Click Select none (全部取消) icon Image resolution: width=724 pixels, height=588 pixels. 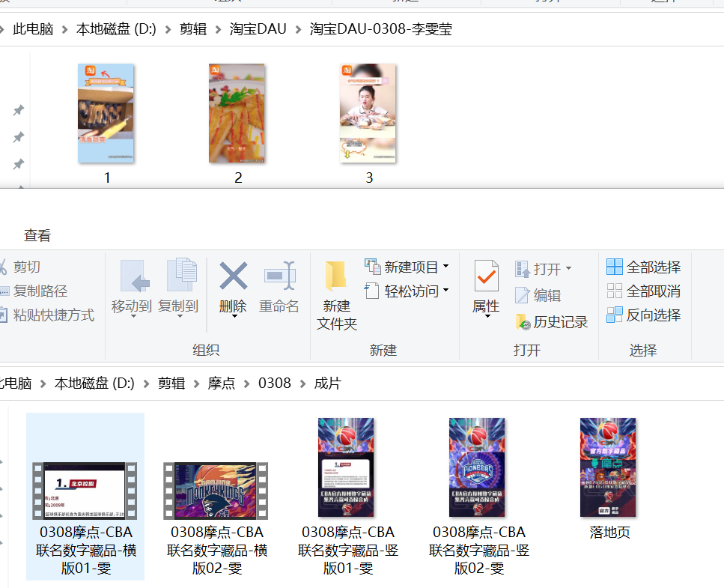pos(614,291)
